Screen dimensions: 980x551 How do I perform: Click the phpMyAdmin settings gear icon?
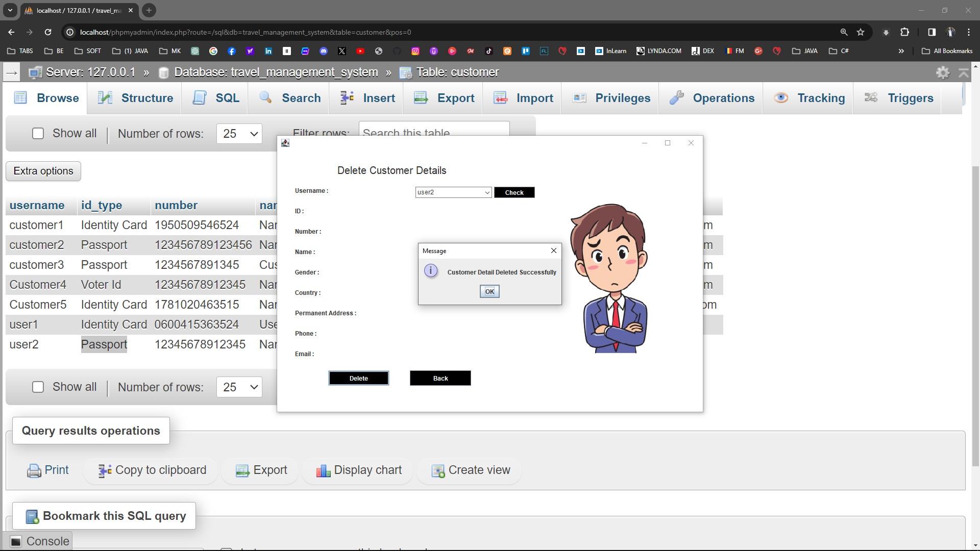tap(942, 72)
